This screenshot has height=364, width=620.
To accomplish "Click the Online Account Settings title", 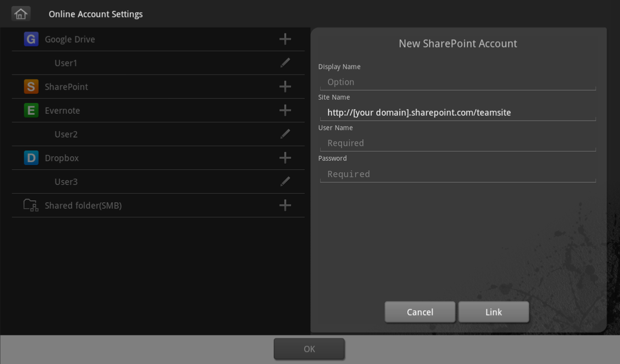I will [x=96, y=15].
